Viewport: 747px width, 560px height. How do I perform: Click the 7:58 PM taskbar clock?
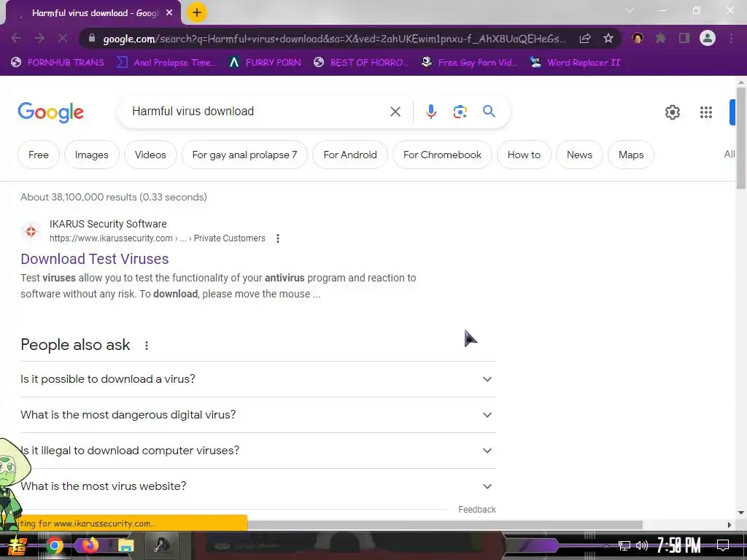[x=678, y=545]
